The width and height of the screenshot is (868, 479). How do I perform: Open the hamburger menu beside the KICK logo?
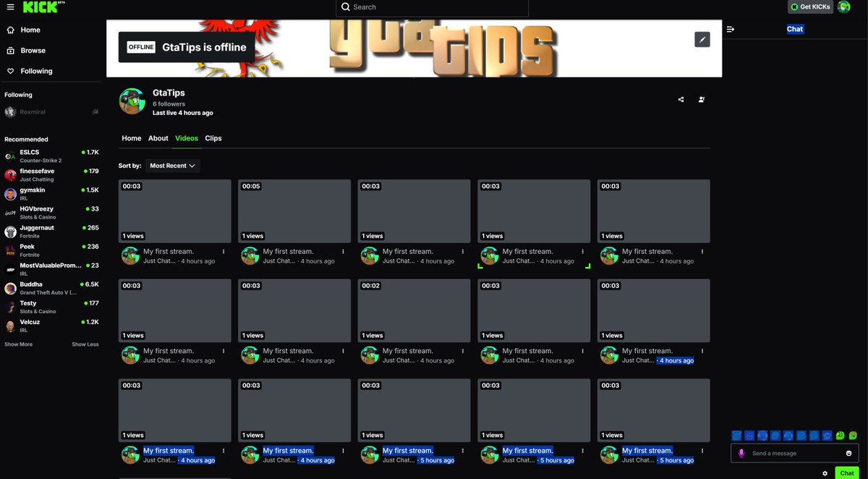click(10, 7)
